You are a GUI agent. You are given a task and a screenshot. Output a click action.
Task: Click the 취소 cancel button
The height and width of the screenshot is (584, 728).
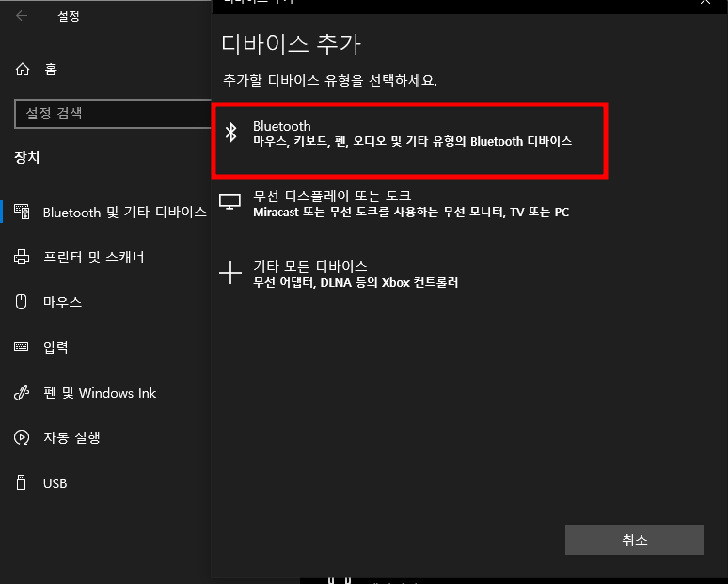coord(634,540)
